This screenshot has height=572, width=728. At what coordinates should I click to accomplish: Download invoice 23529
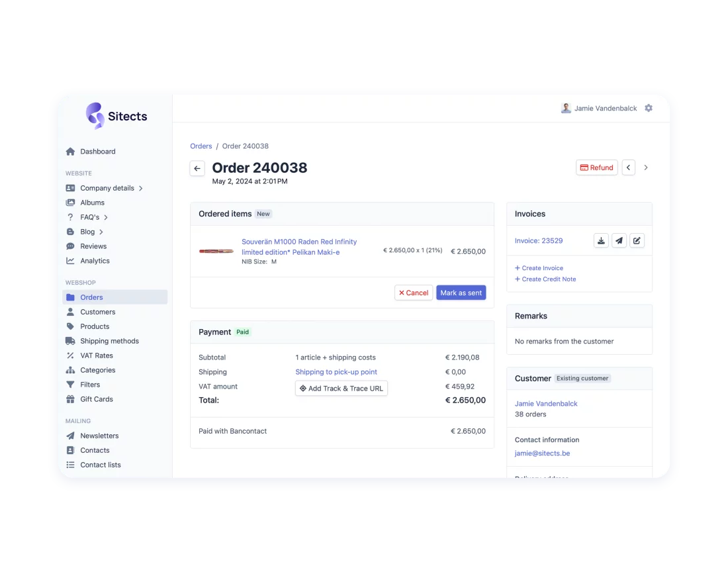tap(601, 240)
